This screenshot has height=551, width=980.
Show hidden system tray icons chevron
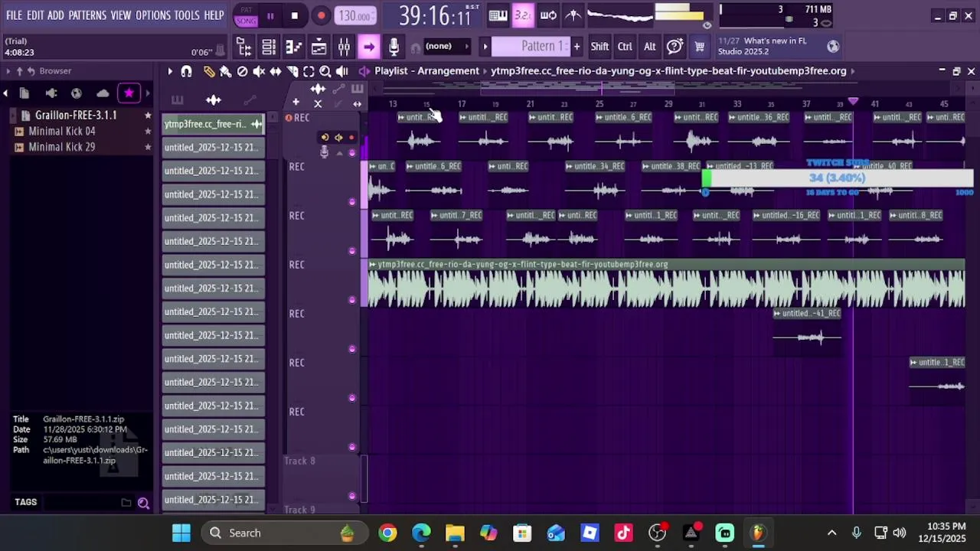coord(831,533)
